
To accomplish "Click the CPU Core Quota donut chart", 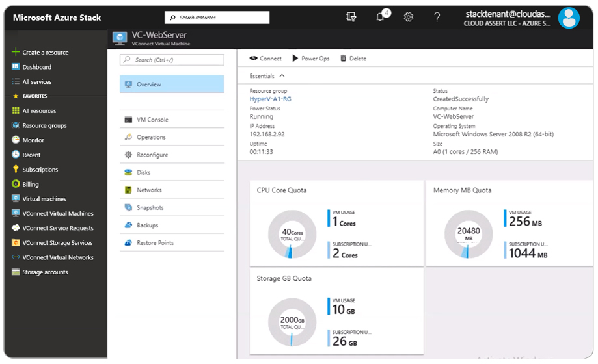I will (291, 233).
